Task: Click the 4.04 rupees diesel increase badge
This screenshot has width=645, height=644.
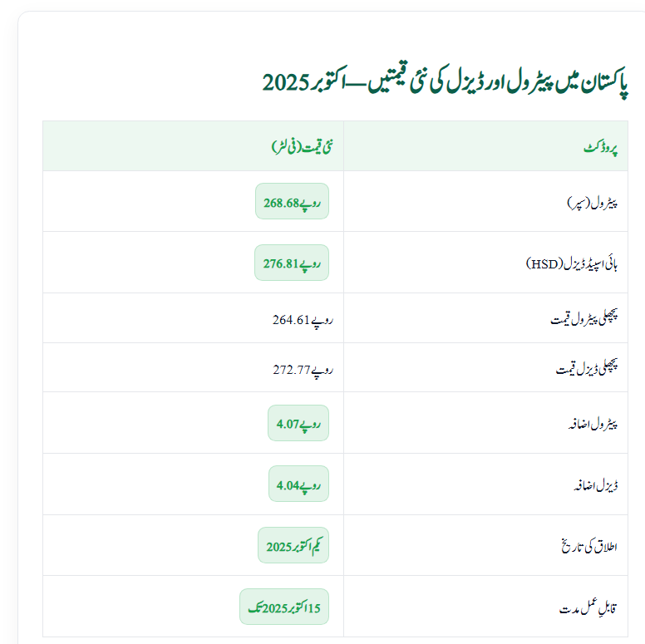Action: tap(298, 484)
